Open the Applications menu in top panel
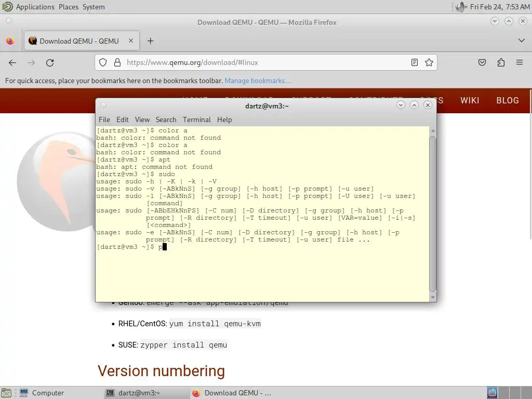The width and height of the screenshot is (532, 399). tap(35, 7)
